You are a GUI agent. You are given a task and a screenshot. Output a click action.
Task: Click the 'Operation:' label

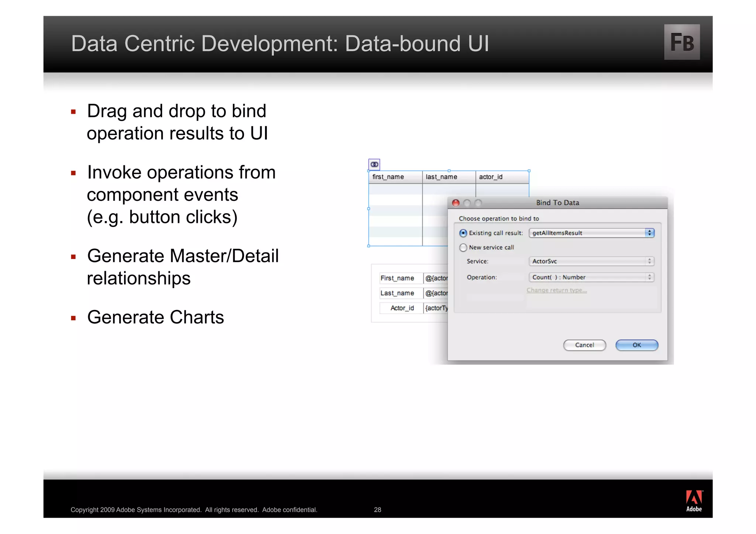482,277
